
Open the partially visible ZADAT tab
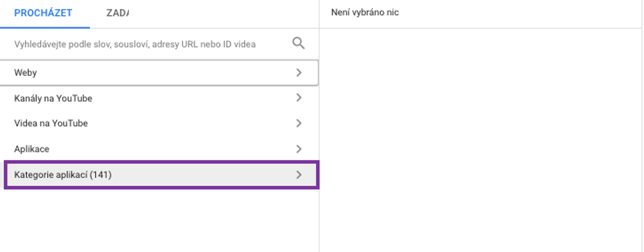click(118, 13)
